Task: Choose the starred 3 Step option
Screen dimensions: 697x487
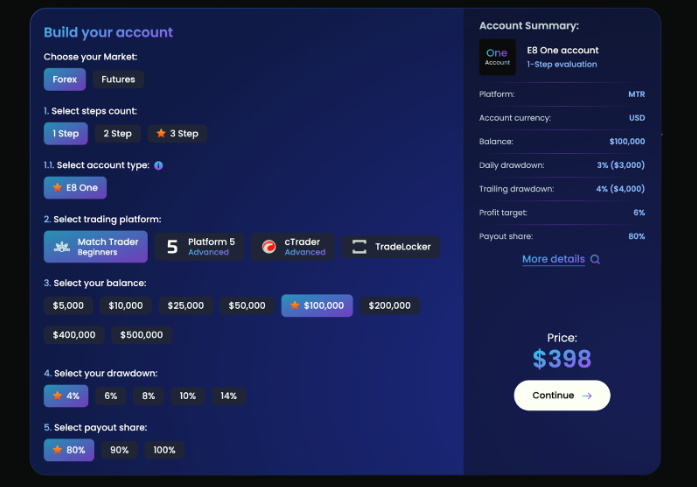Action: (x=177, y=134)
